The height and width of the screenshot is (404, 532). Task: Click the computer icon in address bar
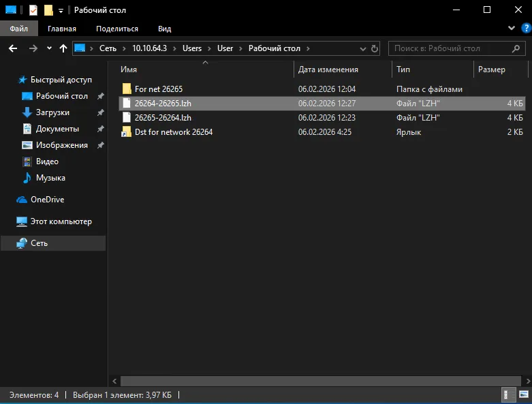(80, 48)
